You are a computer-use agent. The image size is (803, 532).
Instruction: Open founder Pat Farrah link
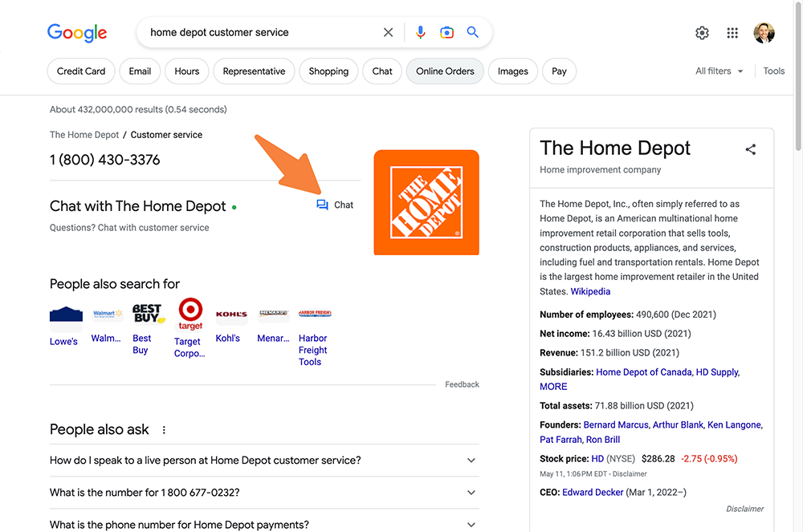click(x=560, y=440)
